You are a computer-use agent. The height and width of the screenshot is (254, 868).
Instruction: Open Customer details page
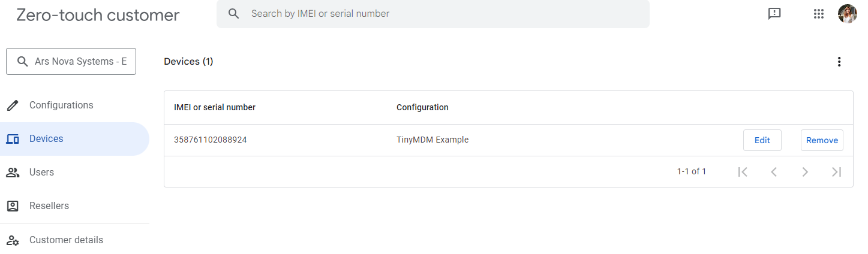[x=66, y=240]
